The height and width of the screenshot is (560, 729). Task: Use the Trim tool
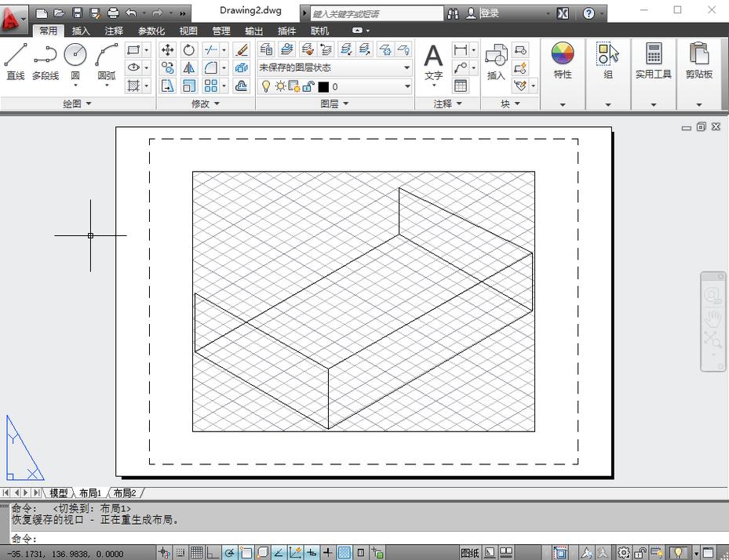click(210, 49)
